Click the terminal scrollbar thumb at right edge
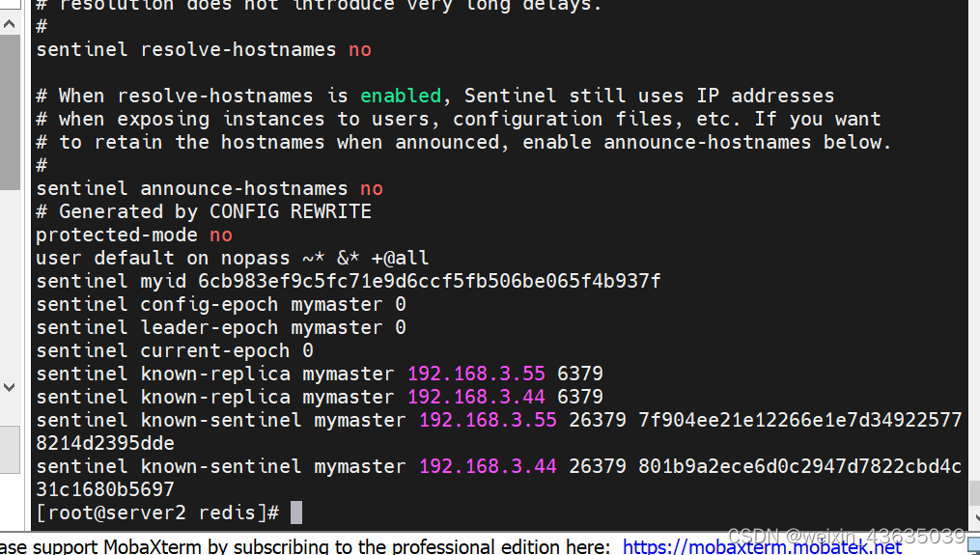Image resolution: width=980 pixels, height=555 pixels. click(974, 493)
